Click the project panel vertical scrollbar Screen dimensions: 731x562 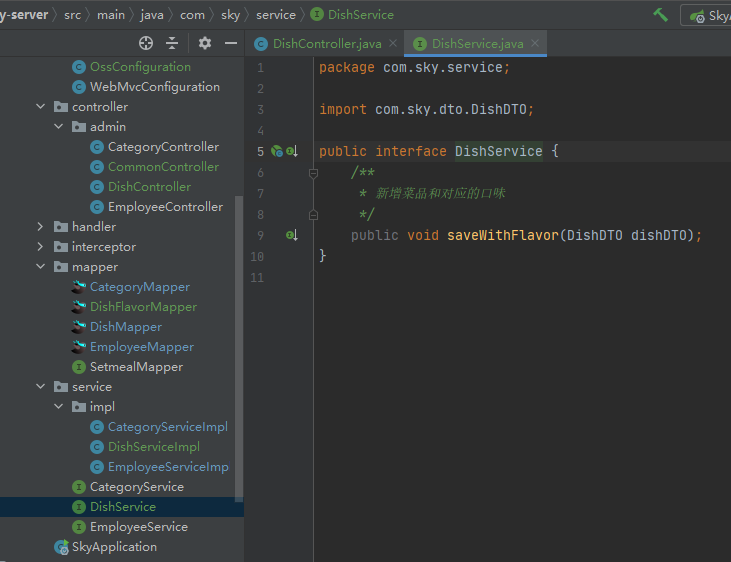pos(238,350)
